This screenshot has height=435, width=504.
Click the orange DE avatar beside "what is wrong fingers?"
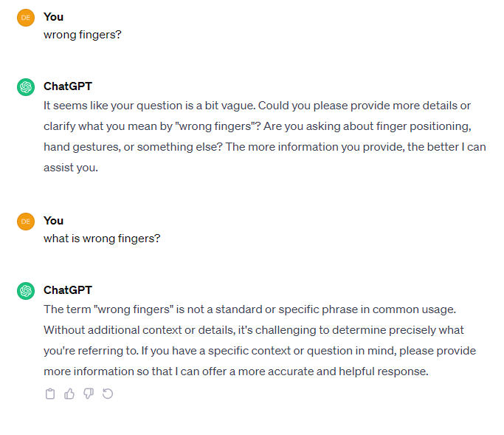click(26, 222)
